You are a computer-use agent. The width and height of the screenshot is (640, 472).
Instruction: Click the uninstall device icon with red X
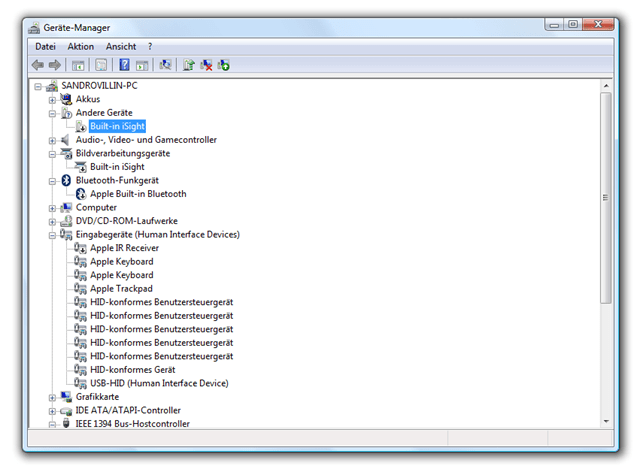point(206,65)
